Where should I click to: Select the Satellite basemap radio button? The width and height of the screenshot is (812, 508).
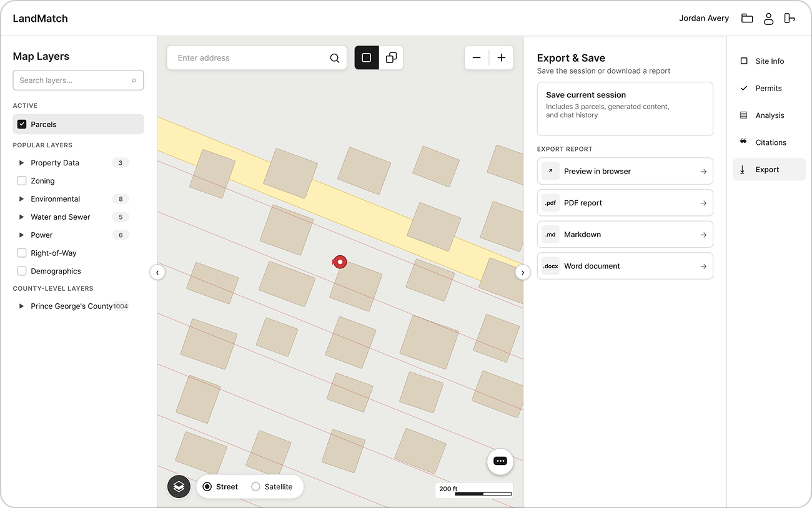[255, 487]
